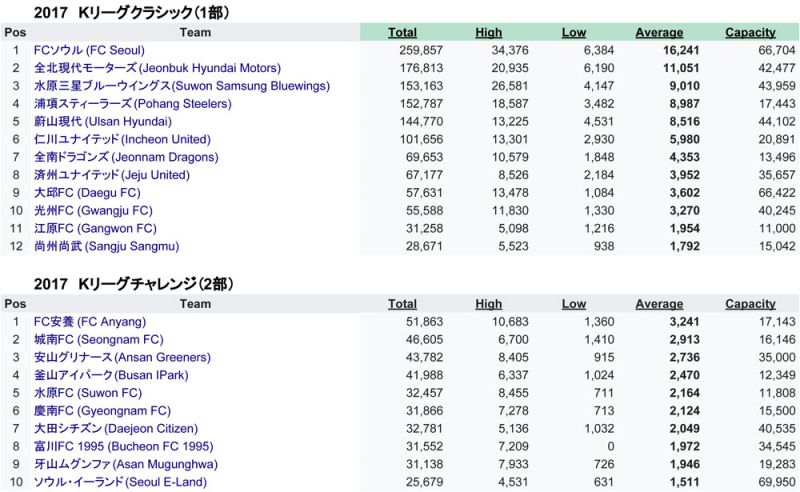Open Pohang Steelers team link

pyautogui.click(x=133, y=104)
